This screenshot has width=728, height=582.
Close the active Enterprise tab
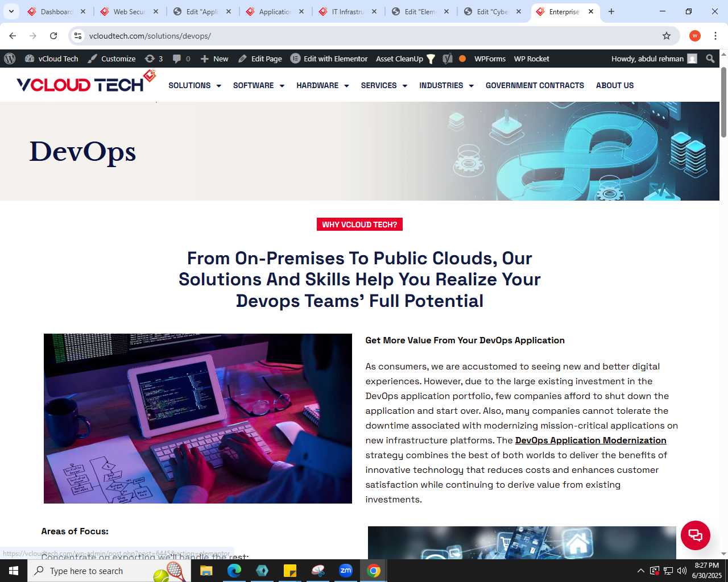point(591,11)
